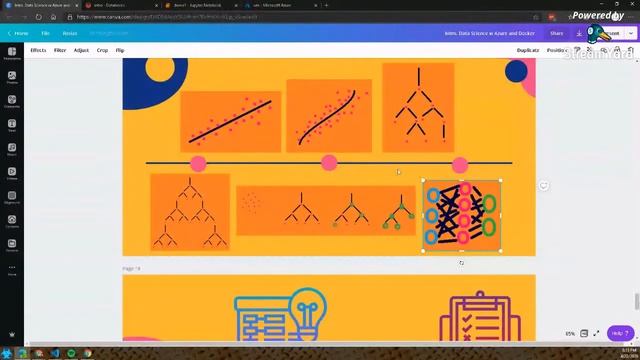640x360 pixels.
Task: Open the Videos panel in sidebar
Action: pos(12,173)
